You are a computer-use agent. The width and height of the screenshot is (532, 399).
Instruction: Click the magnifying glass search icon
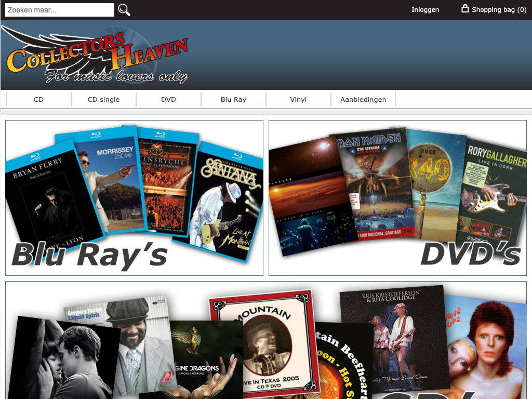click(x=124, y=10)
